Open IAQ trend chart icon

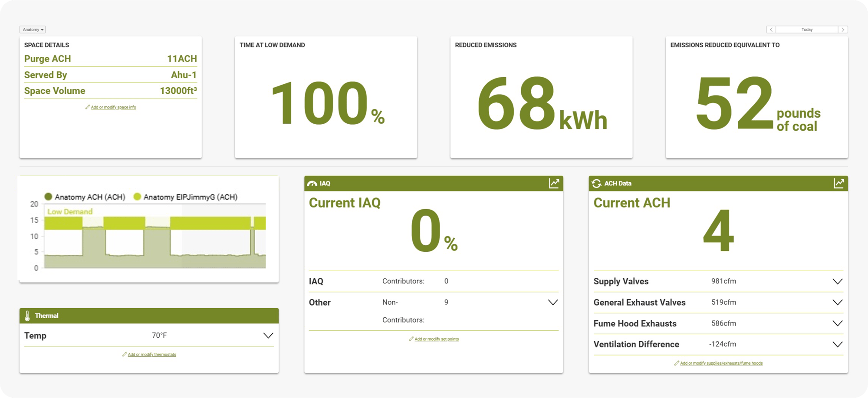[x=554, y=183]
